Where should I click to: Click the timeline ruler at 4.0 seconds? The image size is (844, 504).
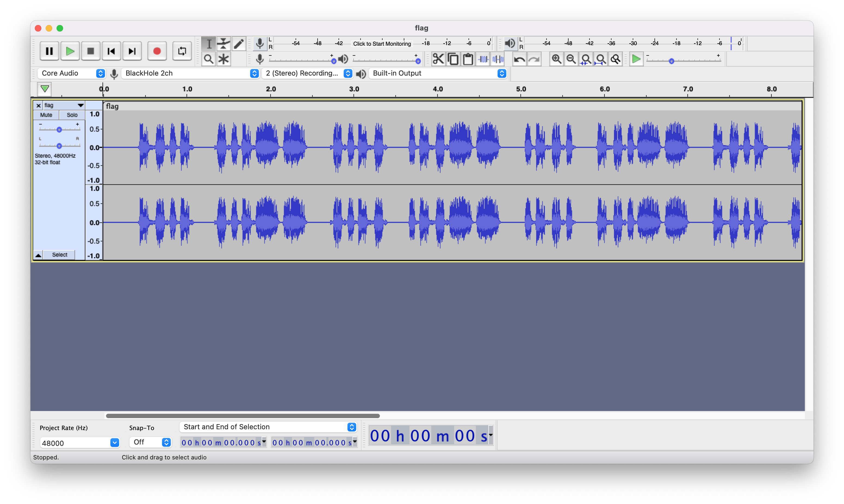[x=437, y=90]
